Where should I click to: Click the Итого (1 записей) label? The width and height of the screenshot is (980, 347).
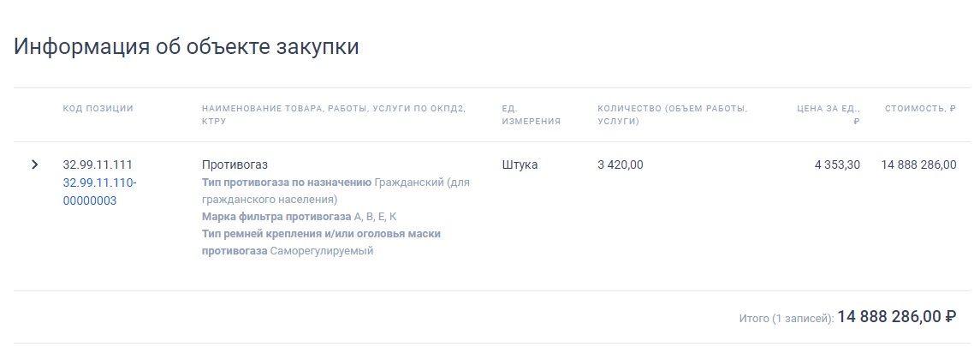[787, 318]
